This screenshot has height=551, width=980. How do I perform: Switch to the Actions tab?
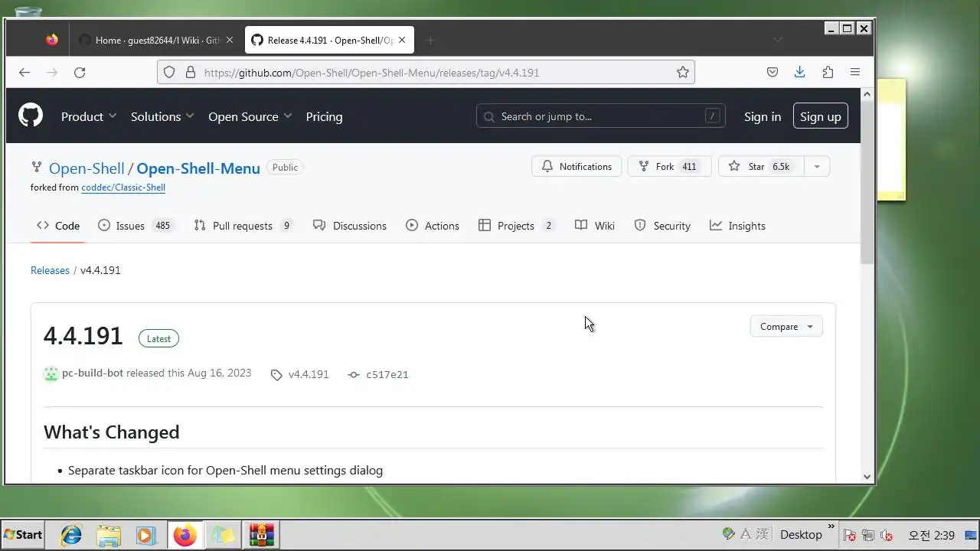433,226
